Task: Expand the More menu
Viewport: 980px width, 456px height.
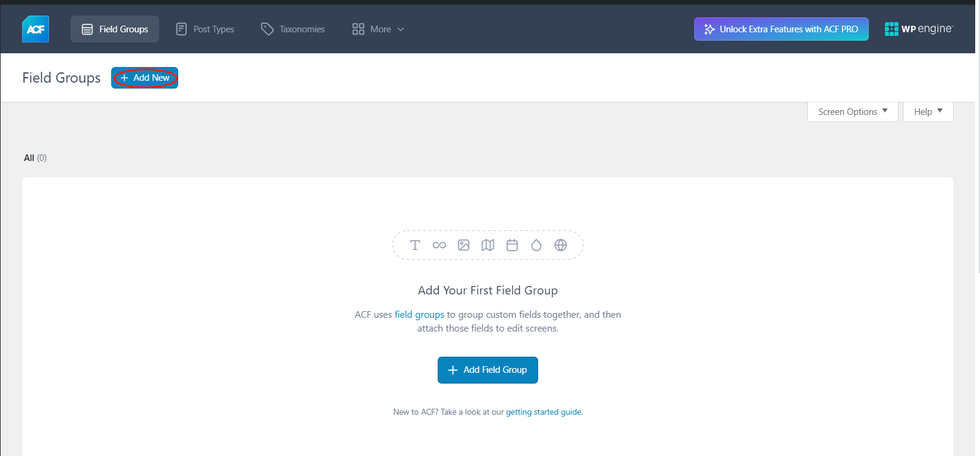Action: pos(378,29)
